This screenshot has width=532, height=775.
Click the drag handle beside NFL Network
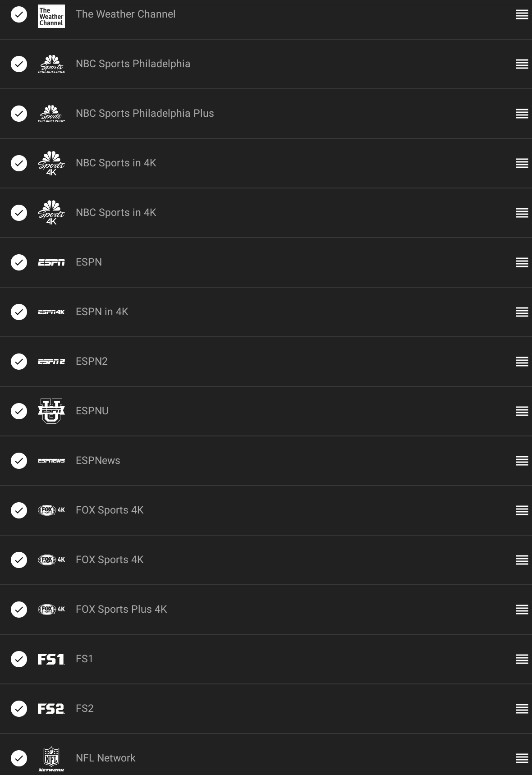click(x=522, y=758)
